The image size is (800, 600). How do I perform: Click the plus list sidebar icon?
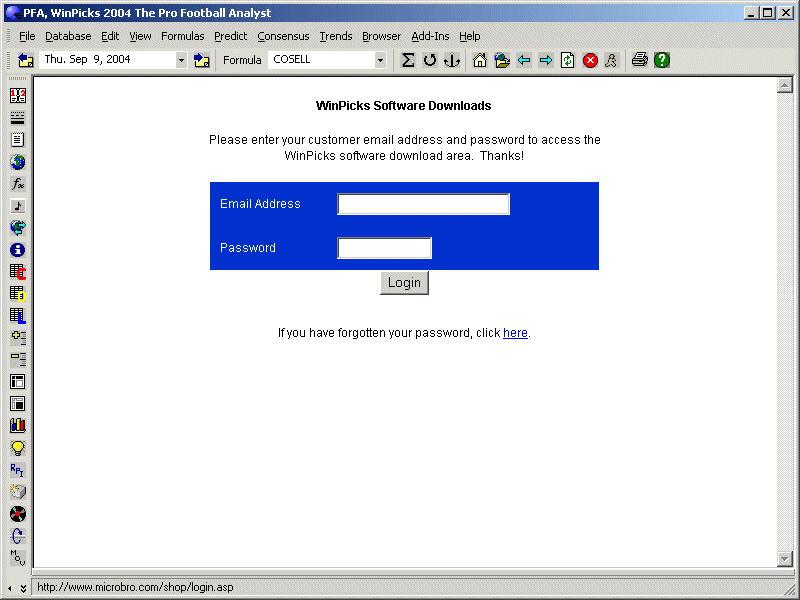click(18, 337)
